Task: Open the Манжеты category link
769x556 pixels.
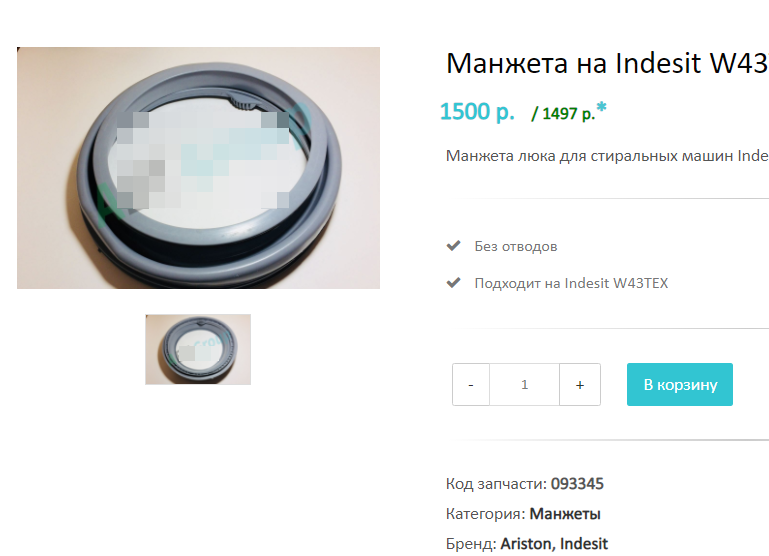Action: point(565,514)
